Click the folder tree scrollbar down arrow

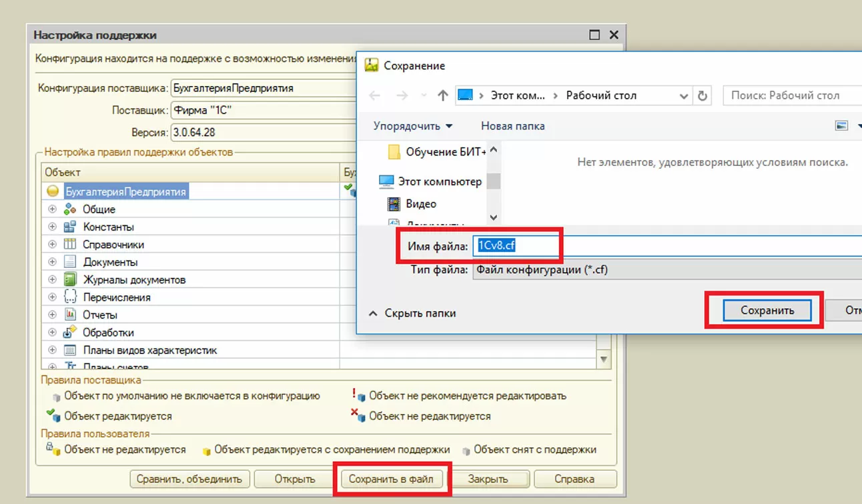[494, 217]
